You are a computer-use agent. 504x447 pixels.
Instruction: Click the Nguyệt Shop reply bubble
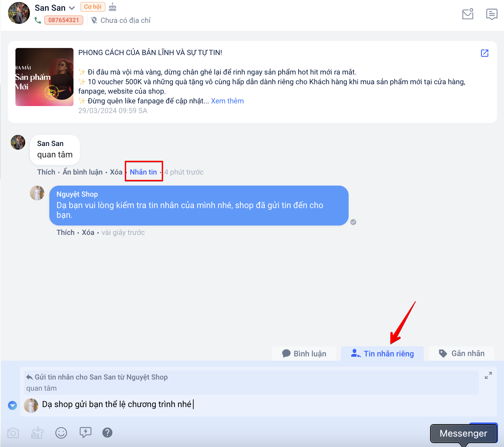click(x=199, y=205)
